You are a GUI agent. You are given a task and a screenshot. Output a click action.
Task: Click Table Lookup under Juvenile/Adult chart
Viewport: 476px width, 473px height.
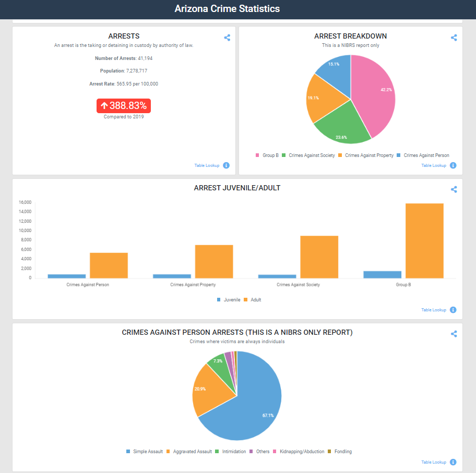[x=433, y=310]
